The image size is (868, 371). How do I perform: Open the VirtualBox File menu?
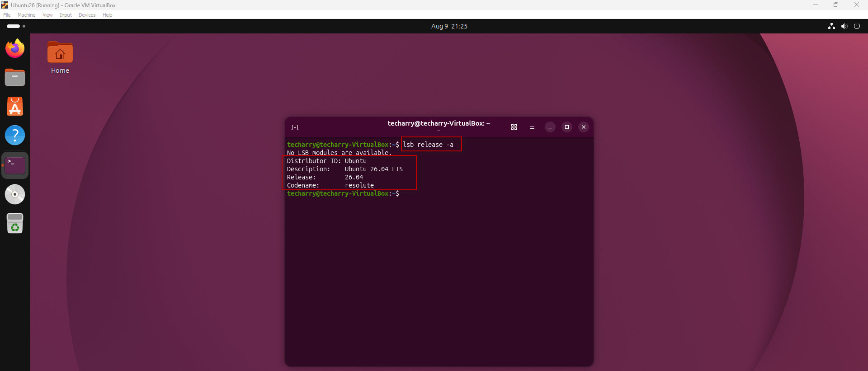[x=7, y=15]
